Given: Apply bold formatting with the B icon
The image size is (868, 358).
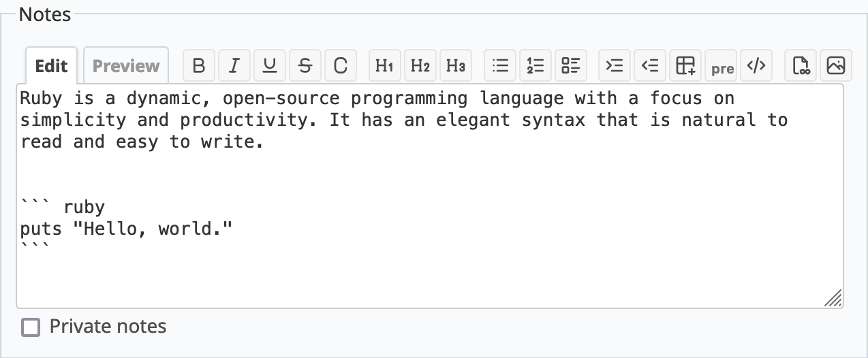Looking at the screenshot, I should (x=199, y=65).
